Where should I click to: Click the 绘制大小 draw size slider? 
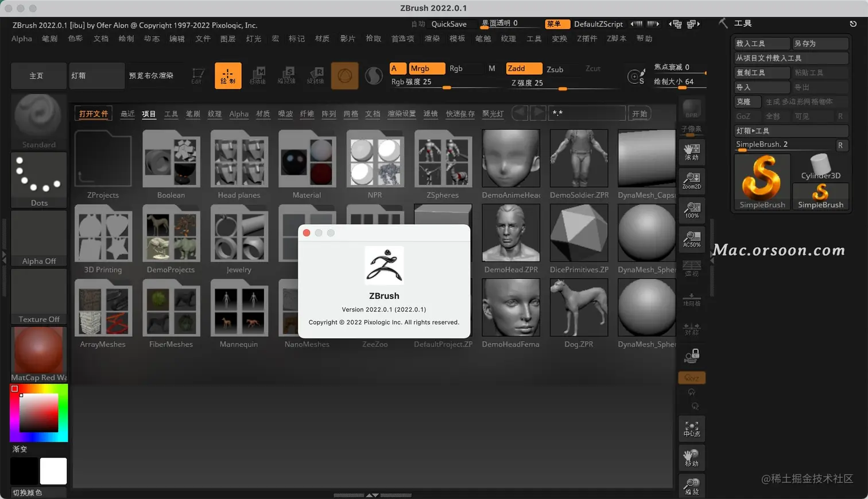tap(680, 82)
